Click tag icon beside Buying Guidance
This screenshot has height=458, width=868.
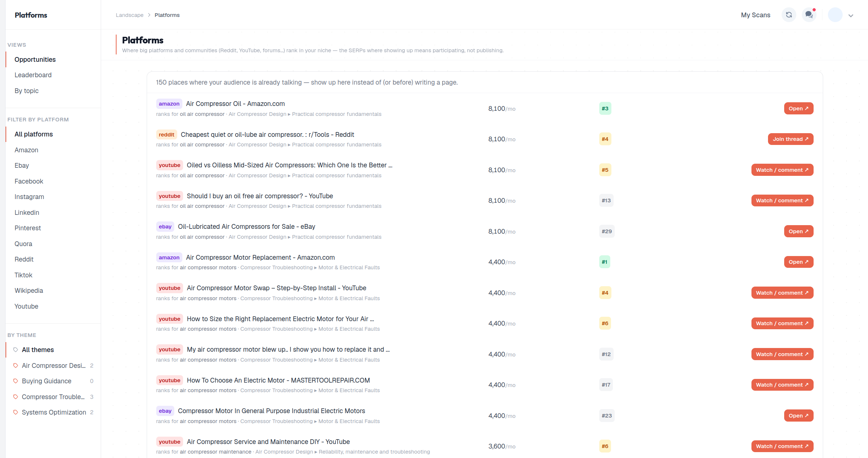point(15,381)
